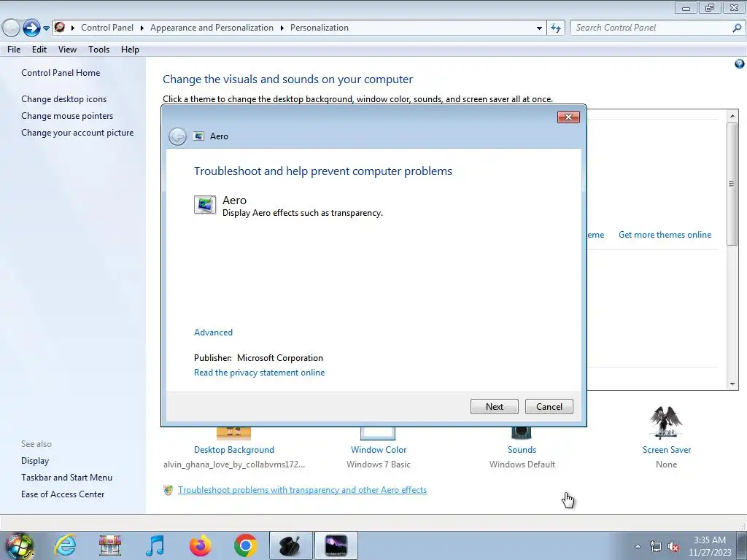The width and height of the screenshot is (747, 560).
Task: Click the themes list scrollbar thumb
Action: [732, 184]
